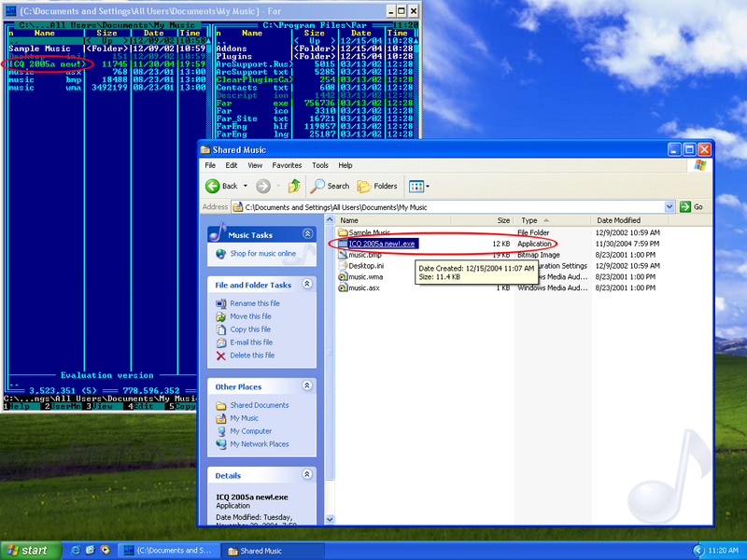Sort files by the Name column header
747x560 pixels.
393,220
